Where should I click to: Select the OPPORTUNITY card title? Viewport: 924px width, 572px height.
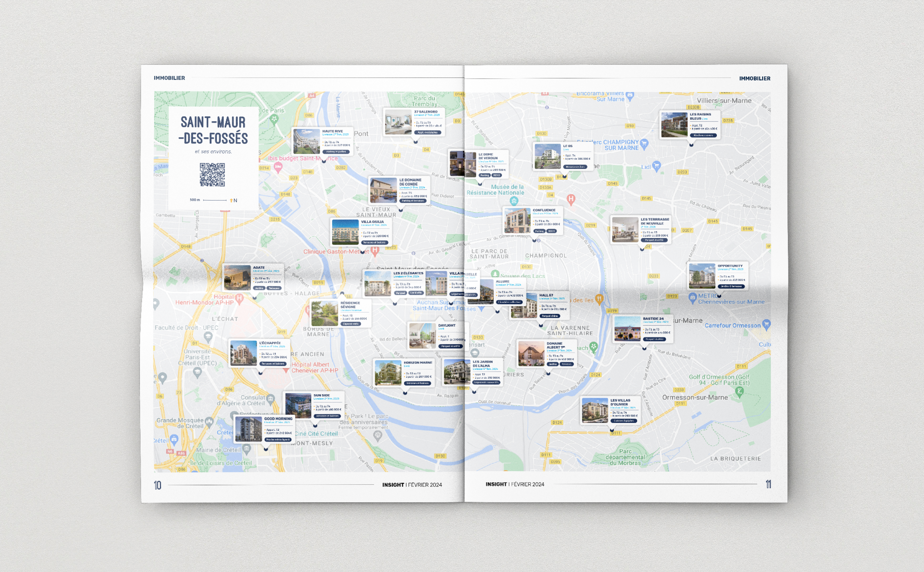(730, 266)
